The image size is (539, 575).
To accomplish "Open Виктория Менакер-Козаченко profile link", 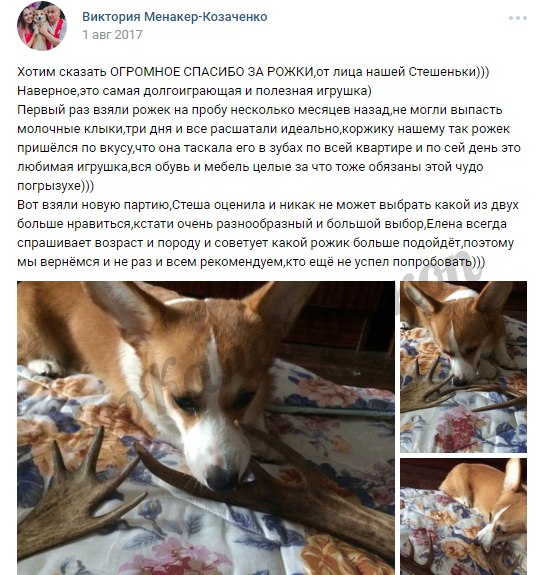I will click(175, 17).
